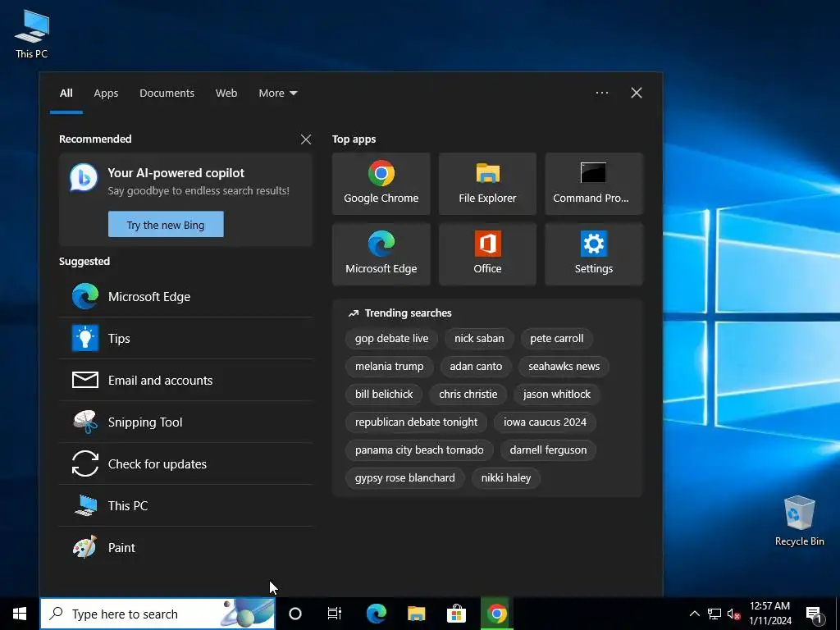Click 'Your AI-powered copilot' heading
This screenshot has height=630, width=840.
pos(176,173)
